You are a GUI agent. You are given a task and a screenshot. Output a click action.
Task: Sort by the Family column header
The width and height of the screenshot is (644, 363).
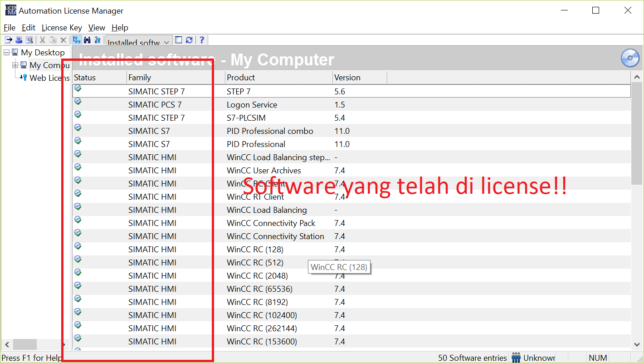(x=176, y=78)
